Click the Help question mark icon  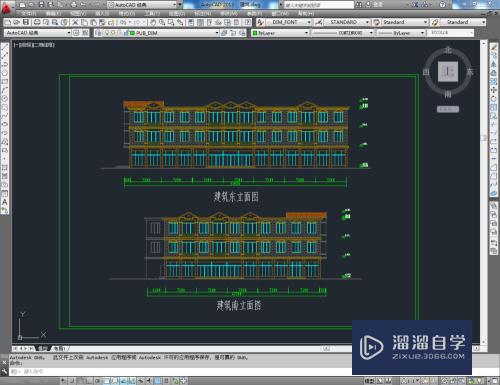(442, 5)
